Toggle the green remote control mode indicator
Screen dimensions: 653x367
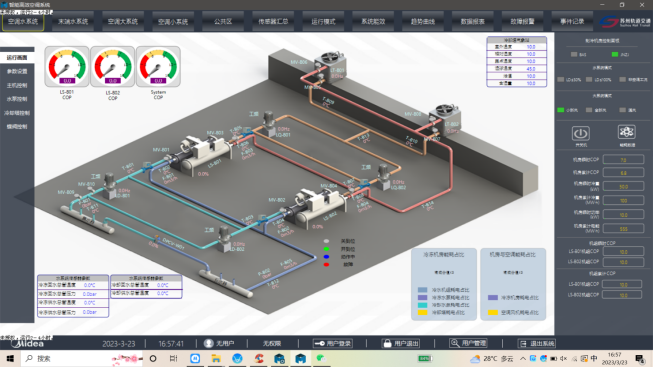pos(615,55)
